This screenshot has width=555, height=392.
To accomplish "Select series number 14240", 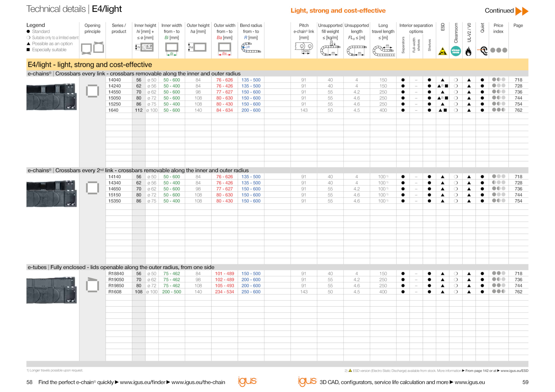I will click(x=115, y=86).
